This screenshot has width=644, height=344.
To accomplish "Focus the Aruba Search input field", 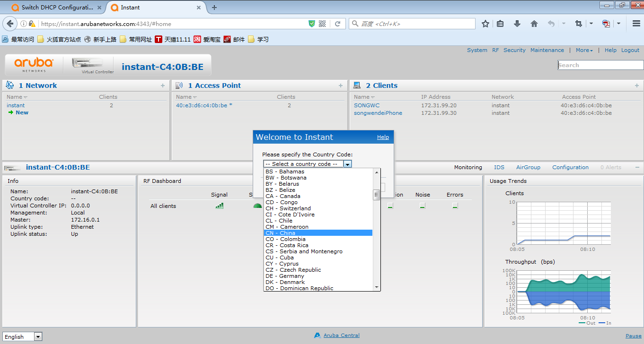I will pyautogui.click(x=600, y=65).
